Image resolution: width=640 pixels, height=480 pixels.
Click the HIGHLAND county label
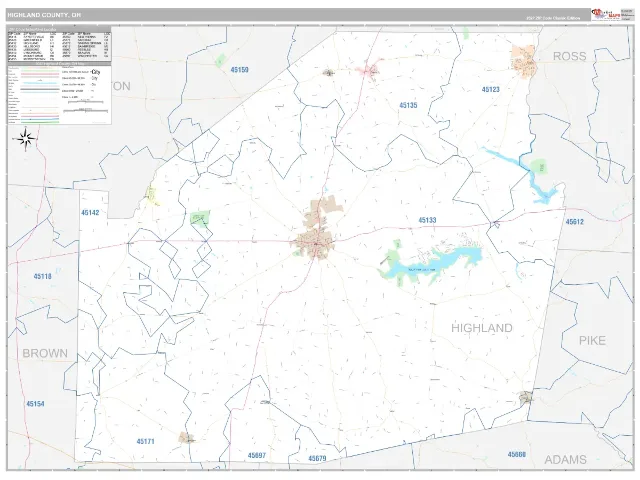point(482,328)
